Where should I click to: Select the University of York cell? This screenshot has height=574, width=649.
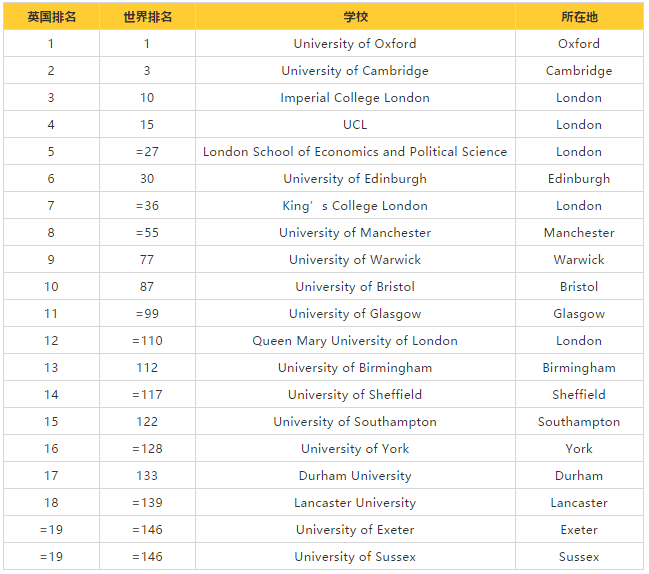[x=355, y=449]
